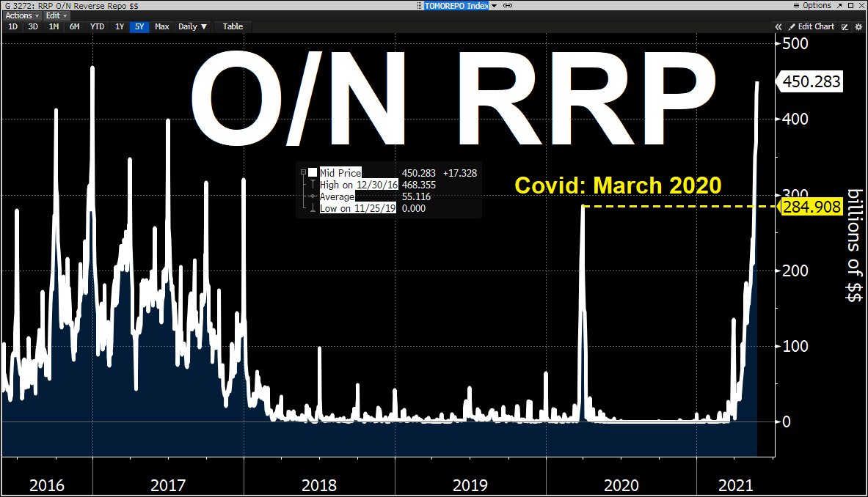Screen dimensions: 868x497
Task: Select the 1Y time range
Action: pos(120,26)
